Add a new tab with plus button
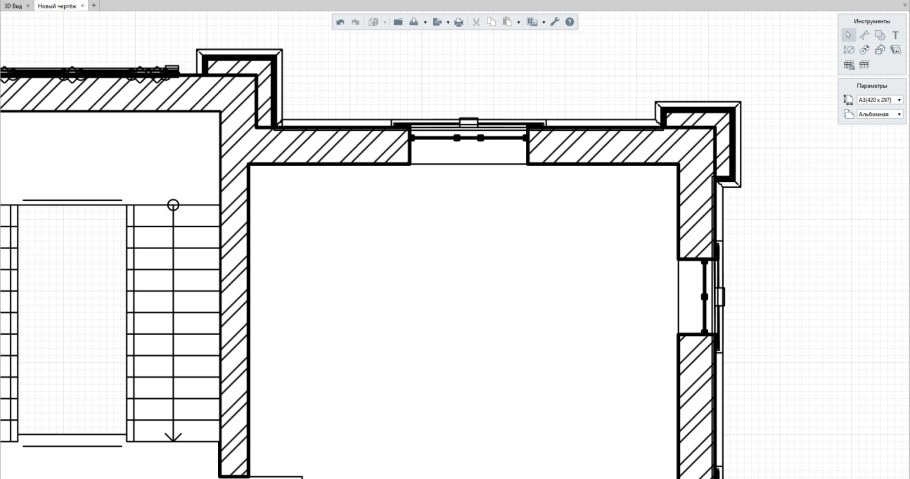The height and width of the screenshot is (479, 910). pos(94,5)
